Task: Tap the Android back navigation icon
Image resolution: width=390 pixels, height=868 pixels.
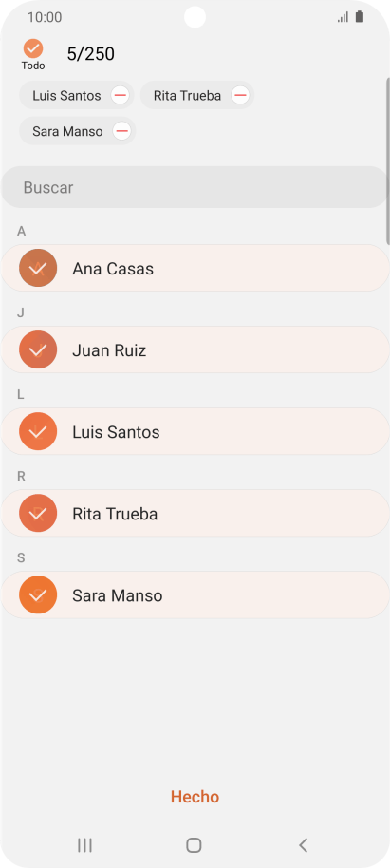Action: [x=303, y=845]
